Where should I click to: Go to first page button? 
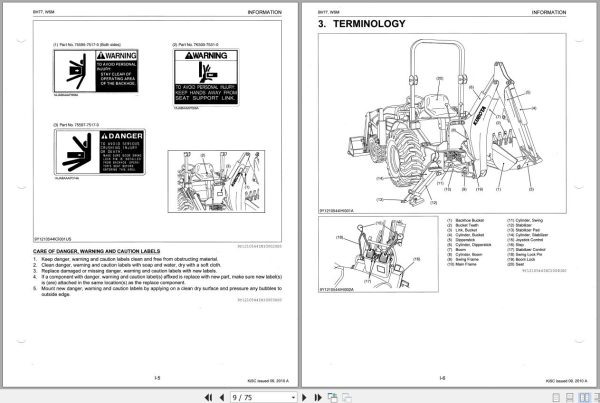208,398
